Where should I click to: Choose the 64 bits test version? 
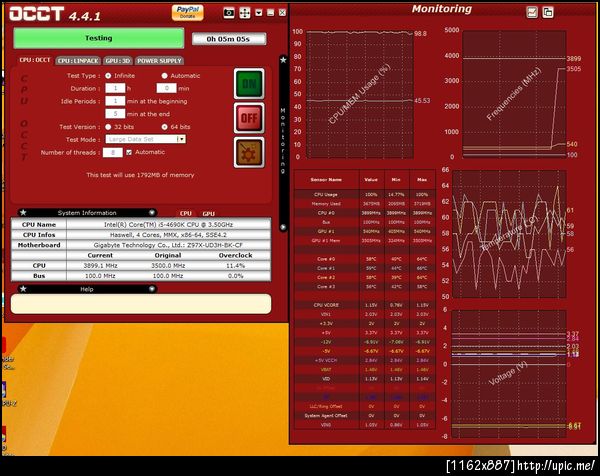pyautogui.click(x=165, y=127)
